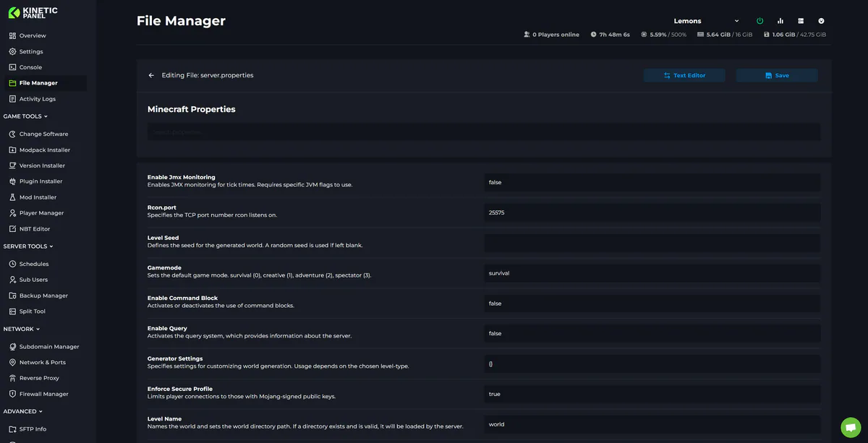Click the Editing File: server.properties label
The height and width of the screenshot is (443, 868).
(208, 75)
